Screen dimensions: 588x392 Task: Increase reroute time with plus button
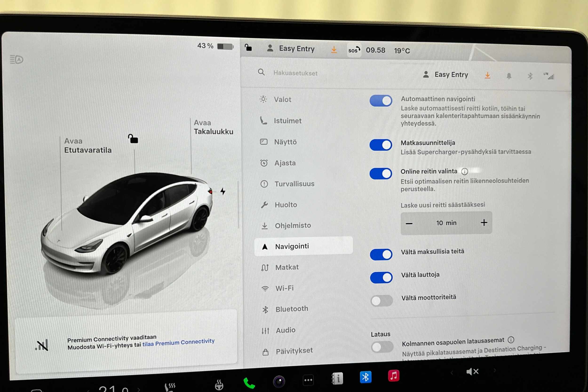click(484, 222)
